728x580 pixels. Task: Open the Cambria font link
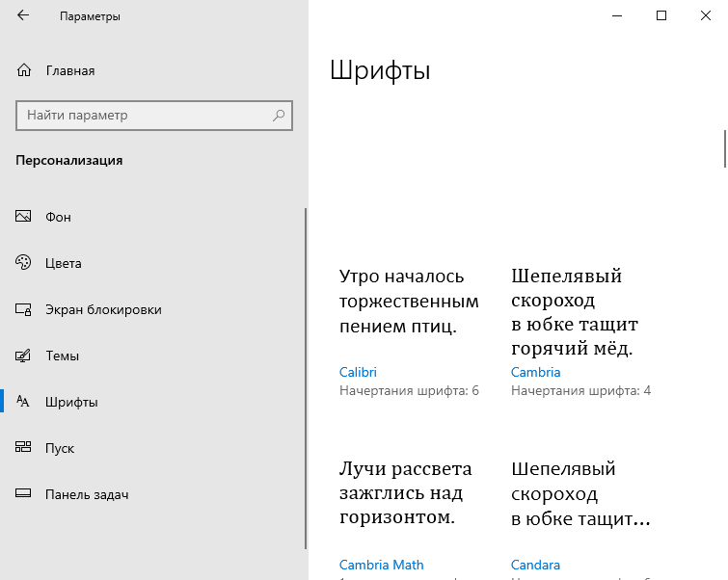point(535,372)
